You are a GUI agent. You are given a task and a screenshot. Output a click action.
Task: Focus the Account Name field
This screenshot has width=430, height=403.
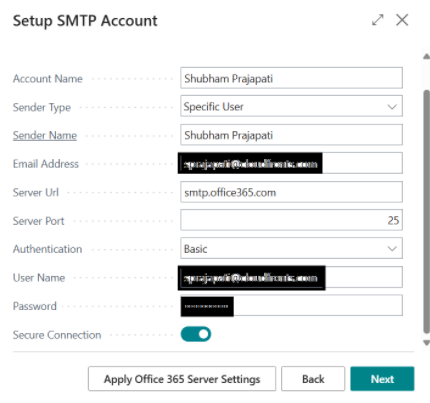coord(291,78)
